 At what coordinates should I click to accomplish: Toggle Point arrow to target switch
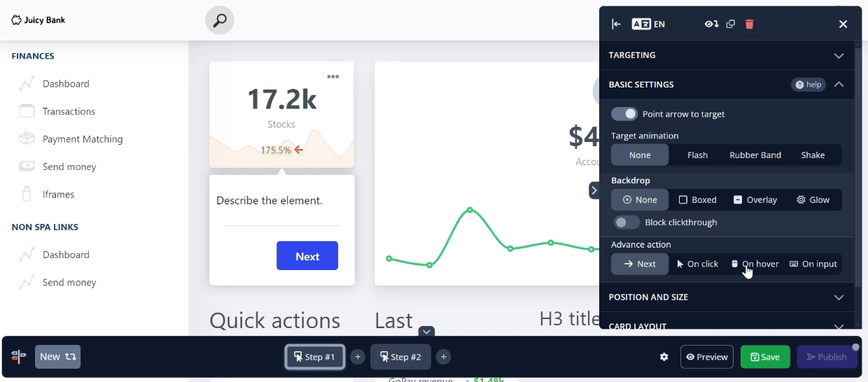624,114
